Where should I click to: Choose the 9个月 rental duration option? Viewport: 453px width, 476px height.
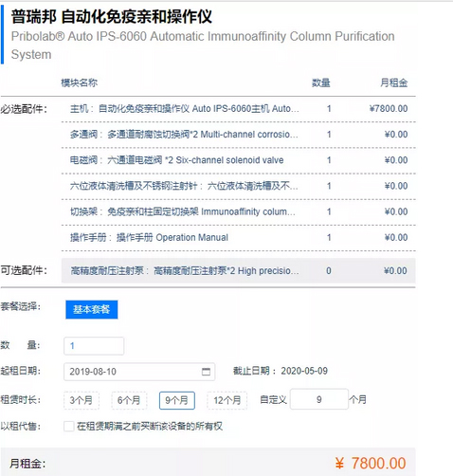point(177,400)
